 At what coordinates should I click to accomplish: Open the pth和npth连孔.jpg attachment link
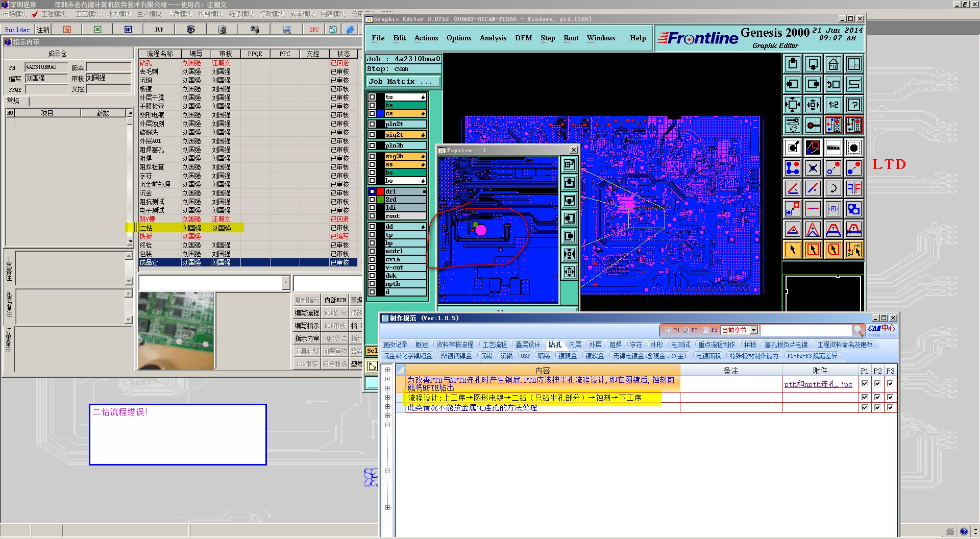[818, 384]
